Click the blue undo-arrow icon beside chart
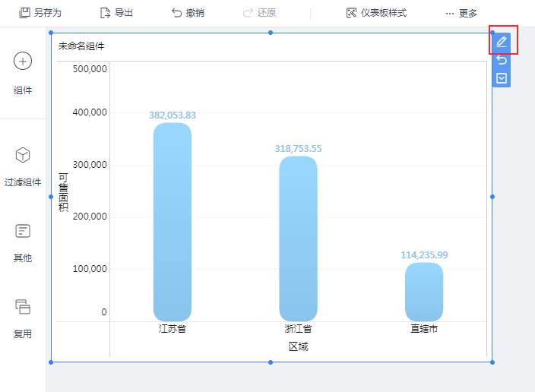 [x=502, y=60]
